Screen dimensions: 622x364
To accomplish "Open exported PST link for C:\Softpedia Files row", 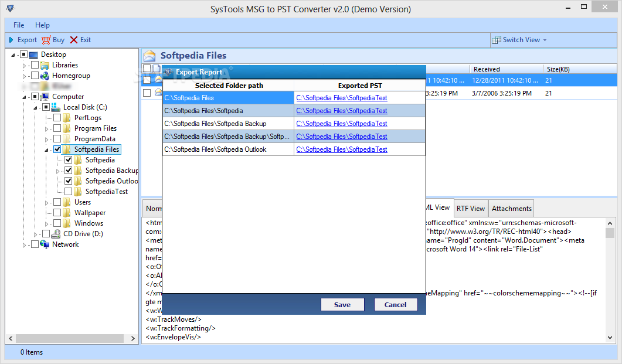I will point(342,98).
